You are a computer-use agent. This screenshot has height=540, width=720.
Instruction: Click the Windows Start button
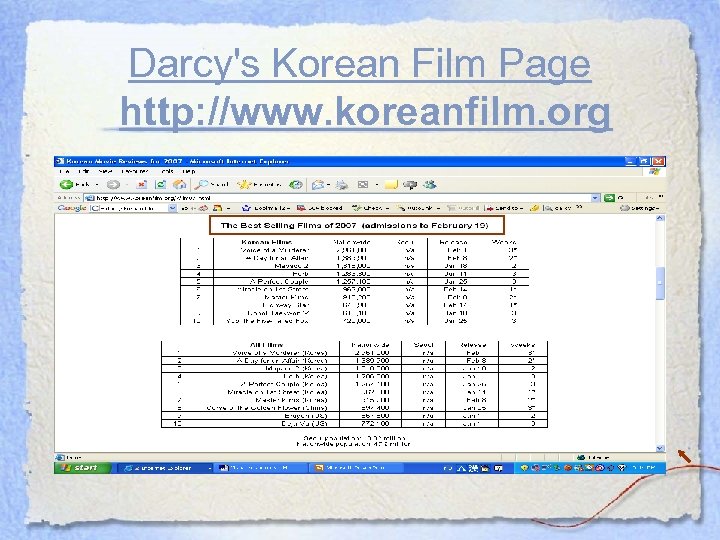coord(83,467)
